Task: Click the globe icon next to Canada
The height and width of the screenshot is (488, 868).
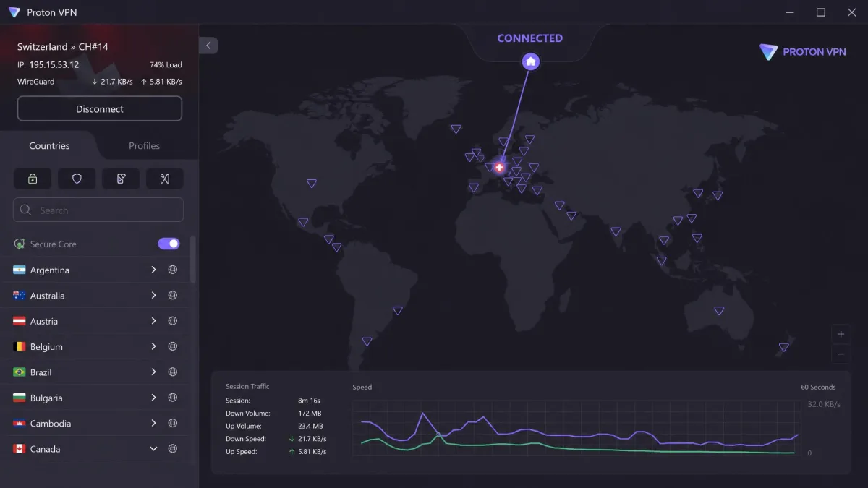Action: (x=173, y=449)
